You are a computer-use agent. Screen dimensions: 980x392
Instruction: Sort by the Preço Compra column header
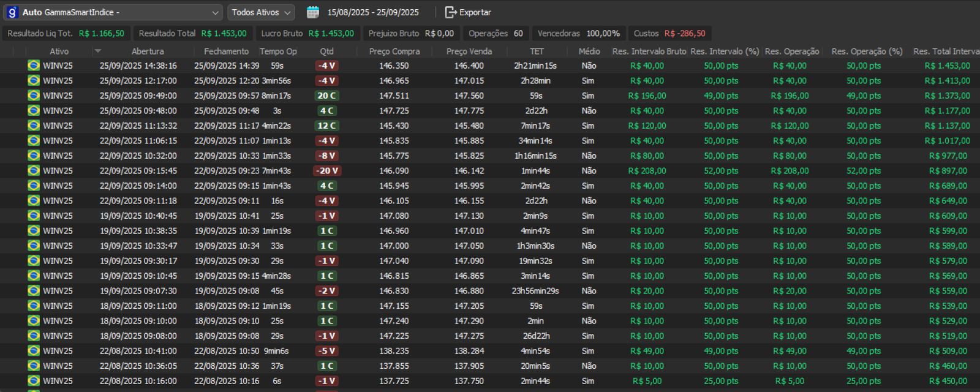pyautogui.click(x=394, y=51)
